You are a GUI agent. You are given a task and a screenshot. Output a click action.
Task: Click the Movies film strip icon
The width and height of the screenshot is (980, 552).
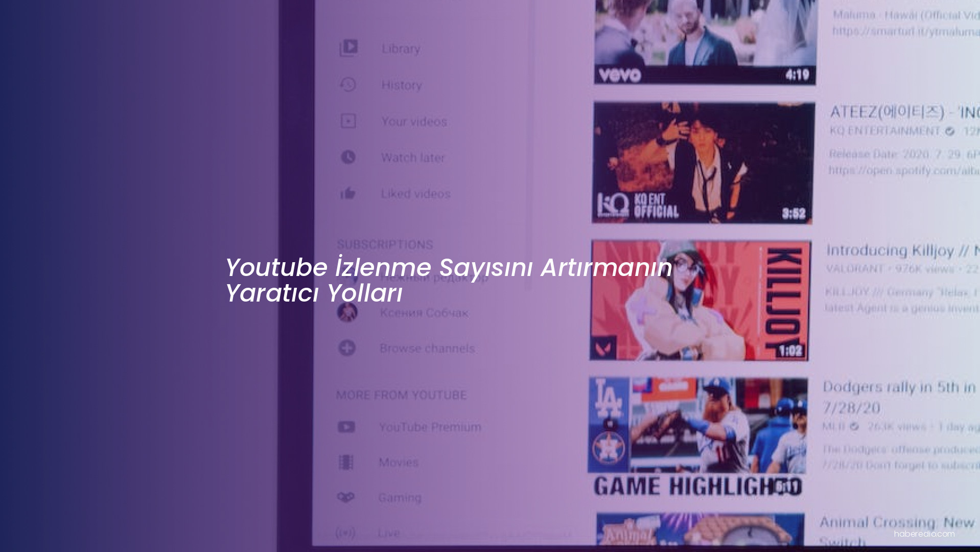click(346, 462)
